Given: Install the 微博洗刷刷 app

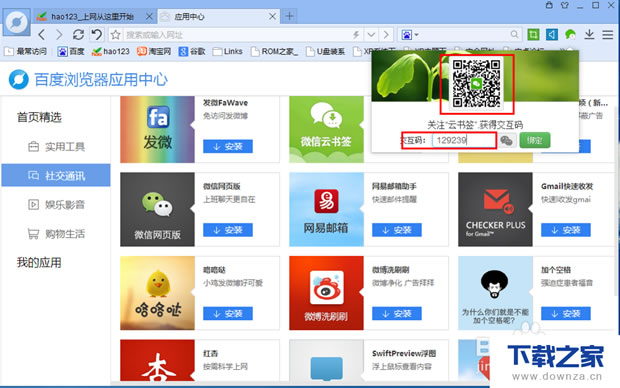Looking at the screenshot, I should click(x=397, y=314).
